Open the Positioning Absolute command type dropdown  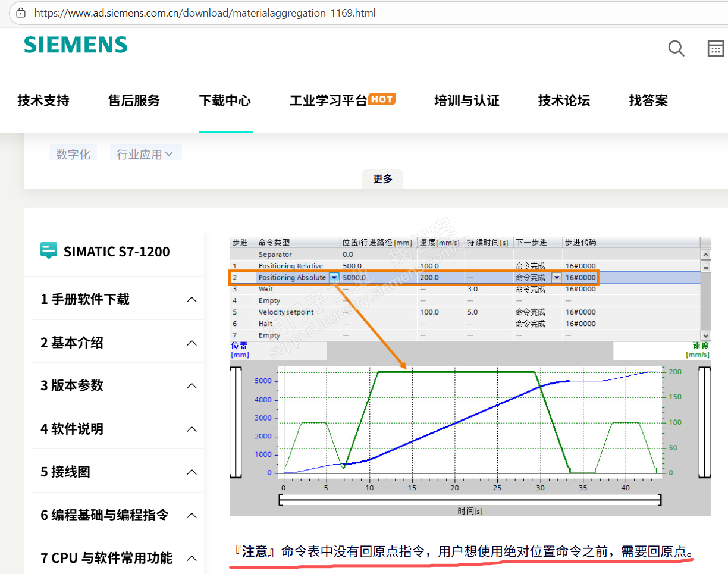pos(334,277)
